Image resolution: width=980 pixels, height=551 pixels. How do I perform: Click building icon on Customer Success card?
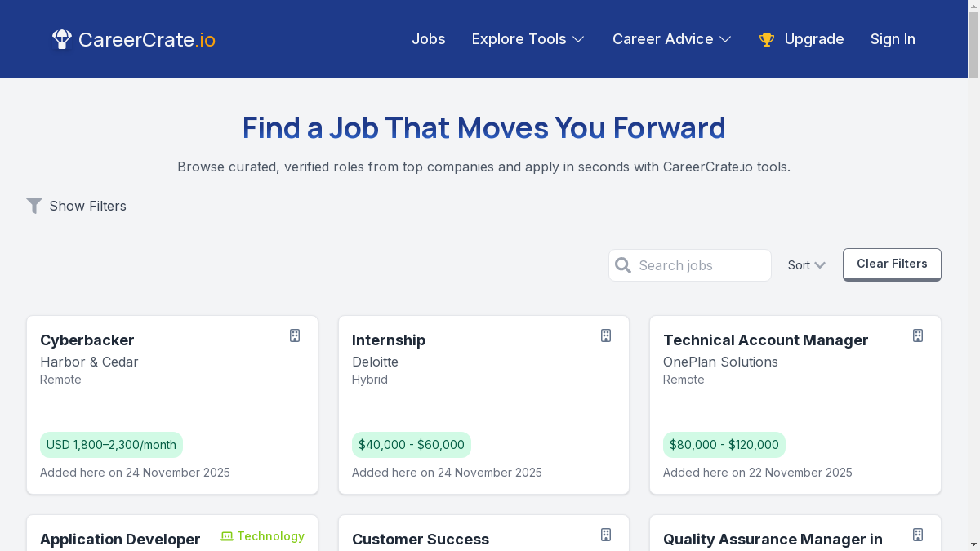tap(606, 535)
